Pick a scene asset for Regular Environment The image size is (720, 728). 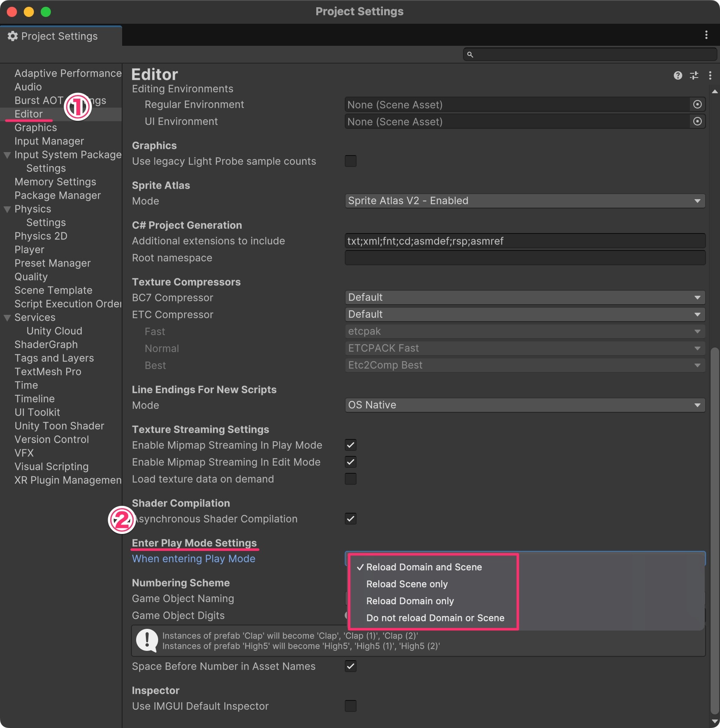coord(697,104)
